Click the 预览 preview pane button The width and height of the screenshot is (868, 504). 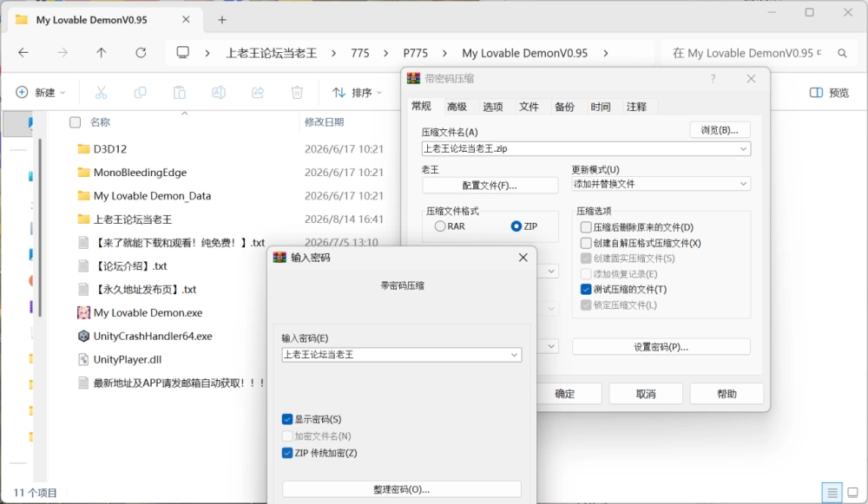(829, 93)
